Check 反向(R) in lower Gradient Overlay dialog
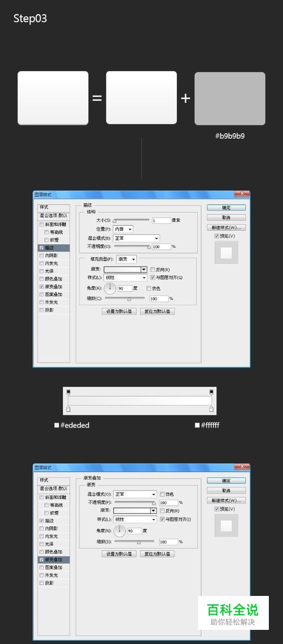This screenshot has height=644, width=283. click(162, 511)
